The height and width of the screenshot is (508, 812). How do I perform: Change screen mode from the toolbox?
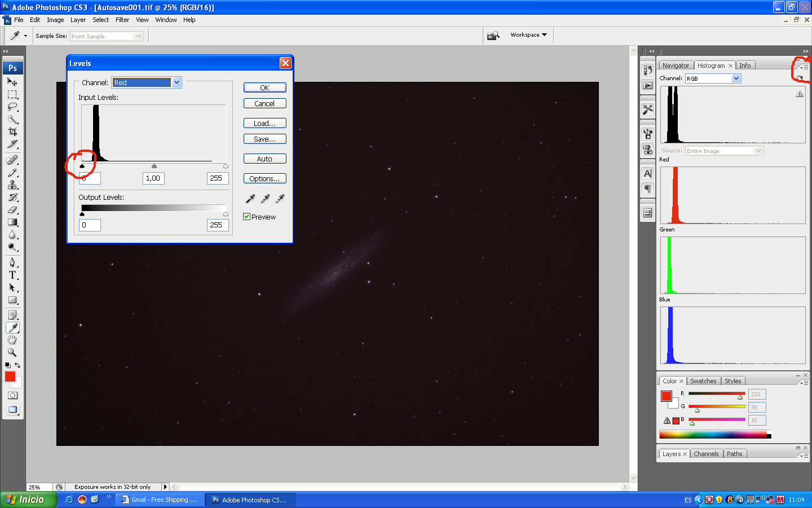coord(12,410)
